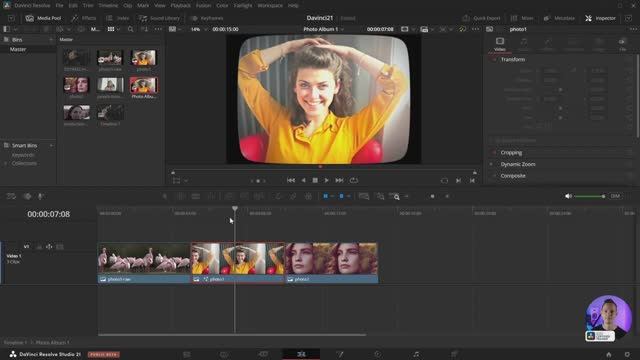Open the viewer zoom percentage dropdown

coord(198,29)
